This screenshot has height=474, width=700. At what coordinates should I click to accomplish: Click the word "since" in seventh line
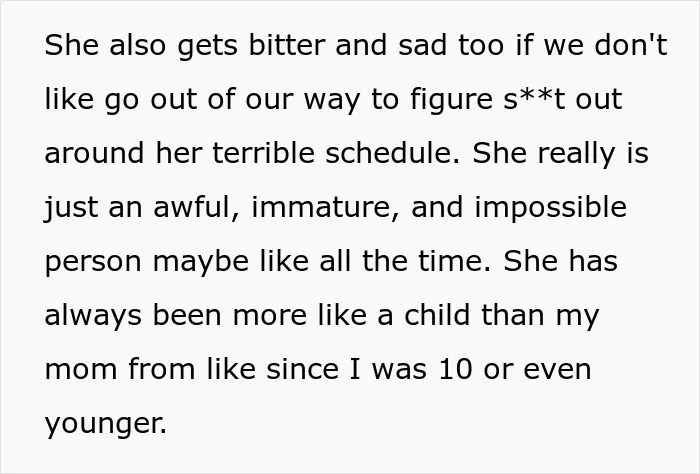pyautogui.click(x=302, y=370)
